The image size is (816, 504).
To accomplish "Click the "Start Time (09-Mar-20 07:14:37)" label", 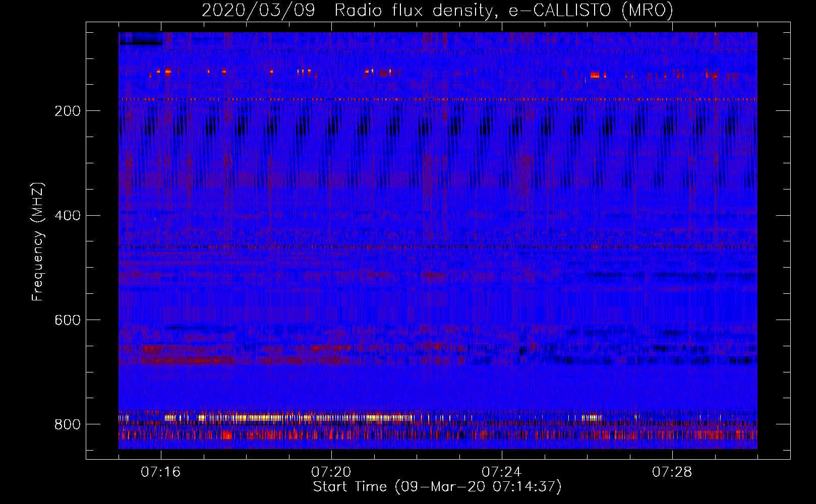I will [x=437, y=487].
